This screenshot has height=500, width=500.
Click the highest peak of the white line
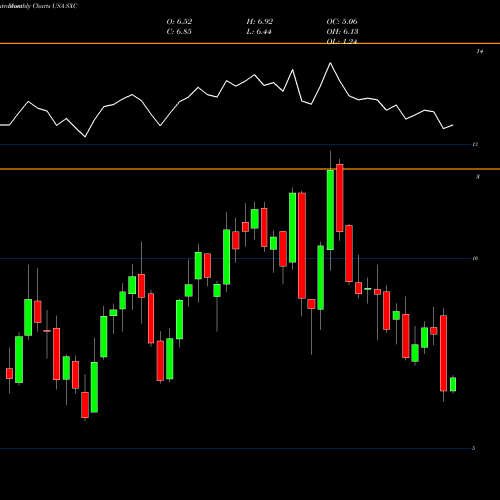pos(330,63)
